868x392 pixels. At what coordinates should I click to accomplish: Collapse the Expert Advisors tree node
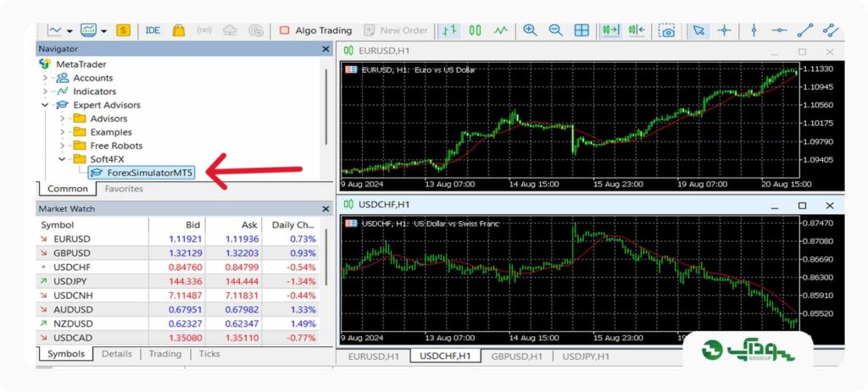pos(45,105)
